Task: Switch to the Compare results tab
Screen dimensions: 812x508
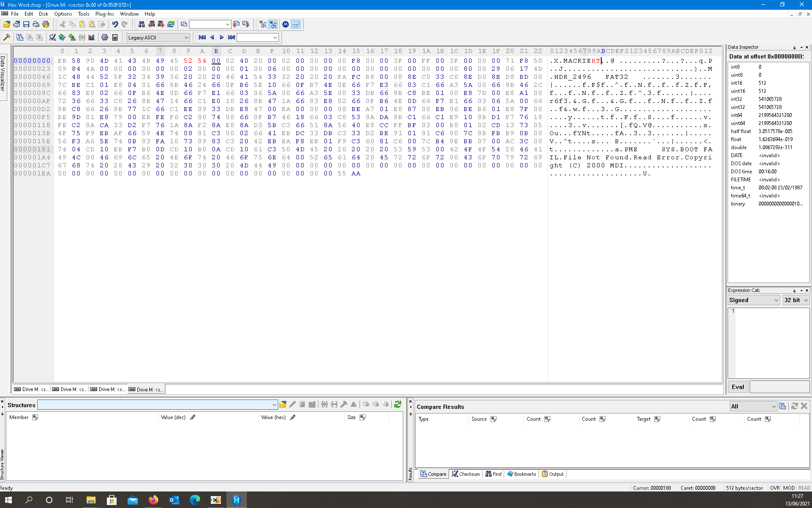Action: coord(433,474)
